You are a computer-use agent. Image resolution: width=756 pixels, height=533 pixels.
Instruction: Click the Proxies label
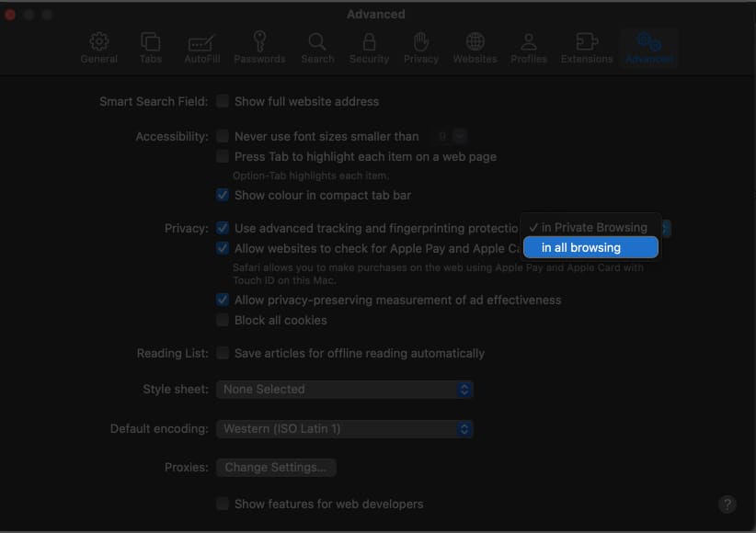point(186,468)
